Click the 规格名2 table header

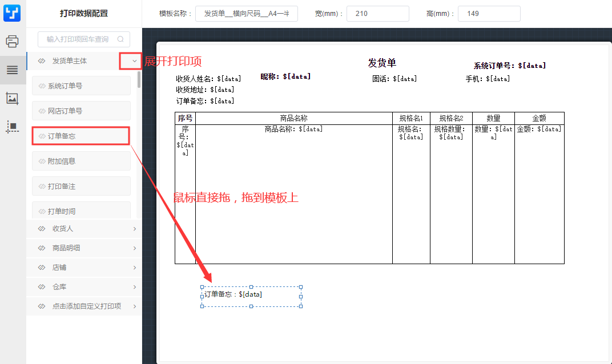tap(451, 118)
